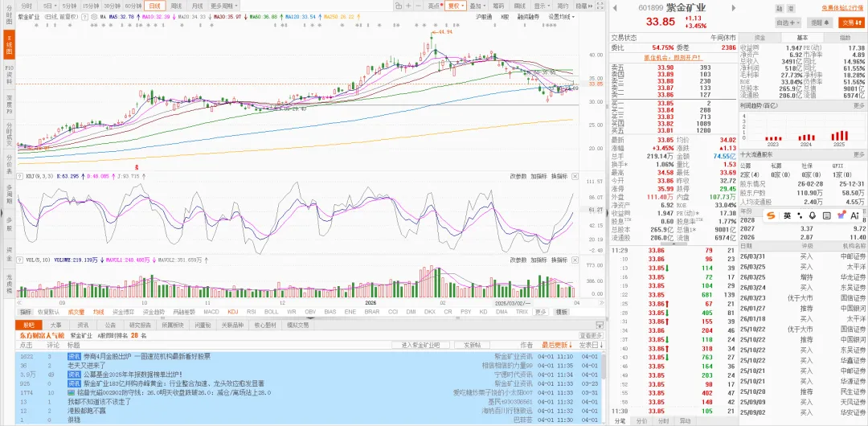The image size is (868, 426).
Task: Open the 叠加 overlay dropdown
Action: (x=476, y=6)
